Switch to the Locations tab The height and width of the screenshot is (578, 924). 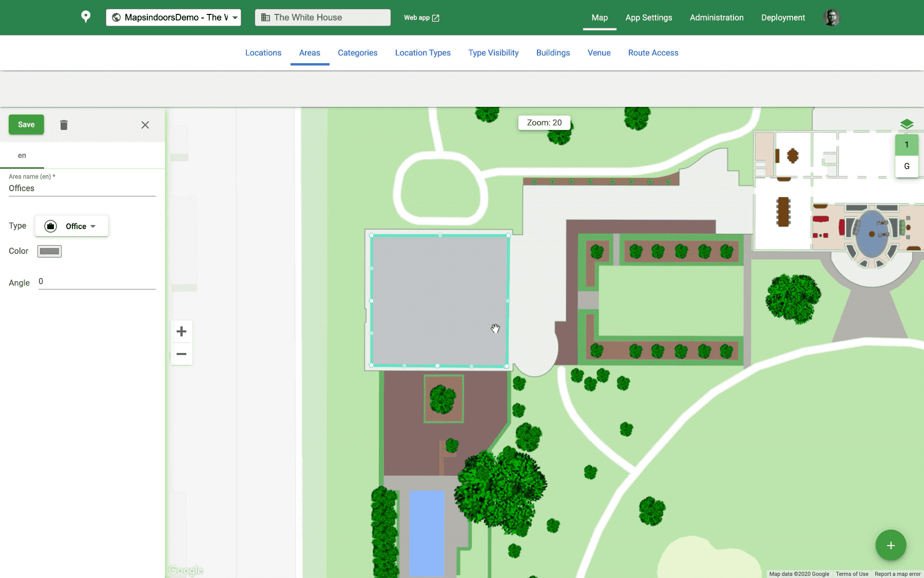[263, 53]
